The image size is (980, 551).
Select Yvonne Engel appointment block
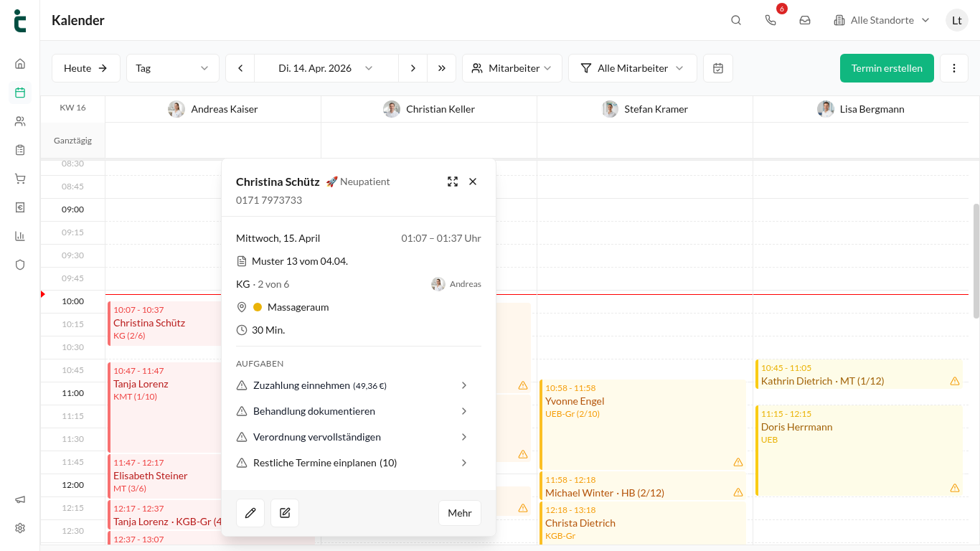[x=643, y=425]
